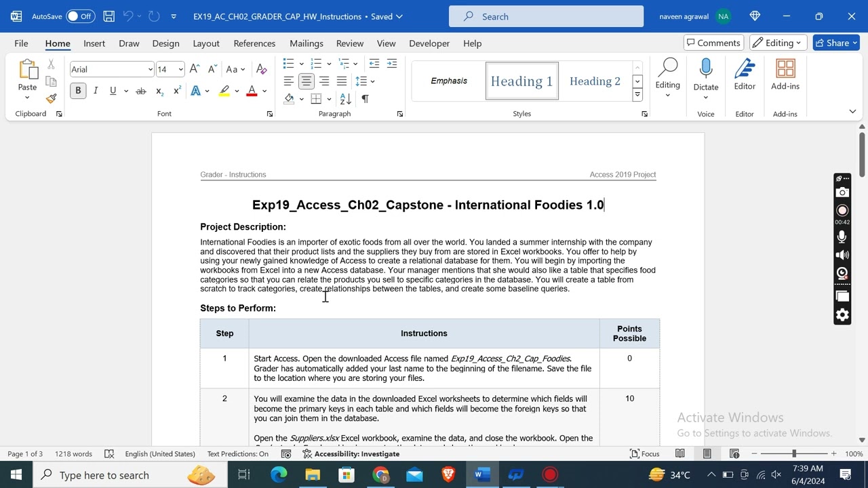
Task: Expand Paste options arrow
Action: [27, 98]
